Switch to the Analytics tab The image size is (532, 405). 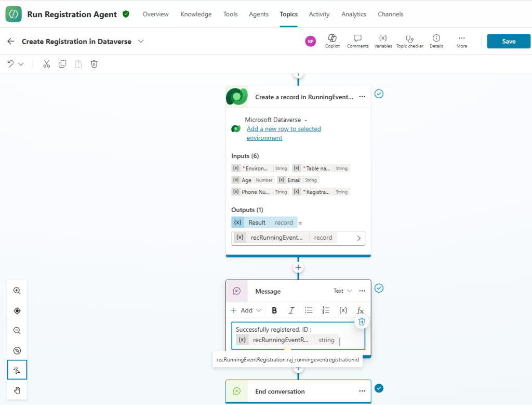pos(353,14)
